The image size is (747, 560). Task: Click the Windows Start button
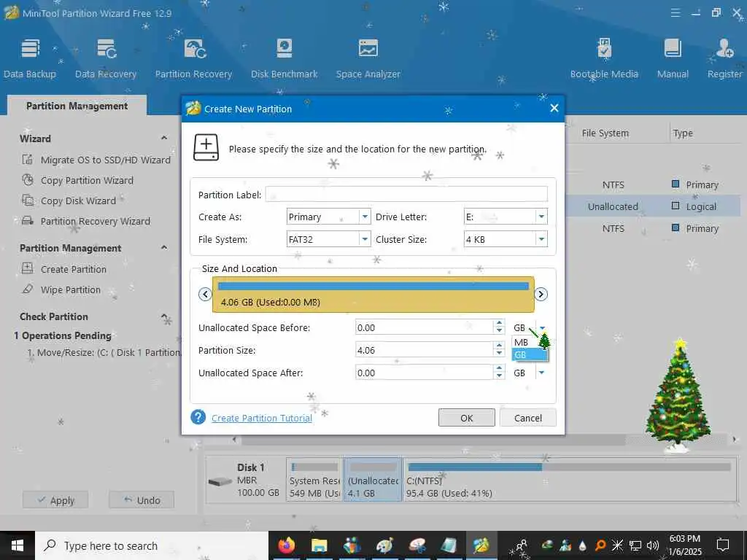[18, 545]
